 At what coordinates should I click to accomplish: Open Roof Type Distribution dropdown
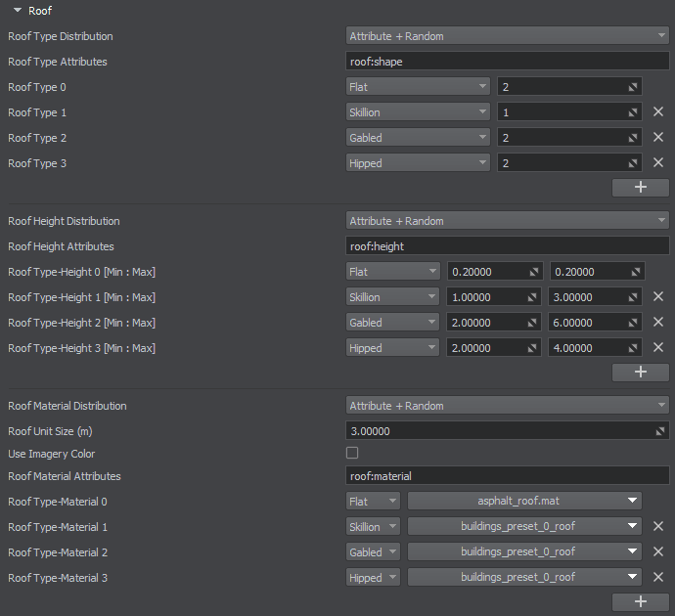tap(508, 36)
